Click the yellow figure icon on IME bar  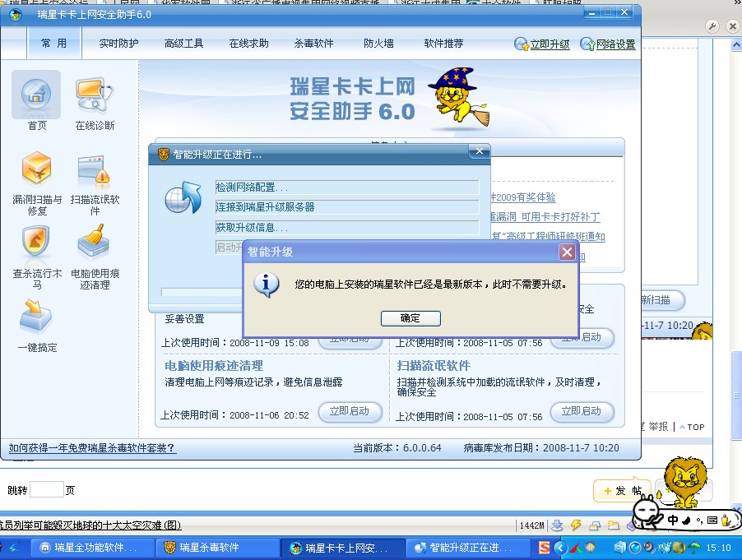point(726,521)
